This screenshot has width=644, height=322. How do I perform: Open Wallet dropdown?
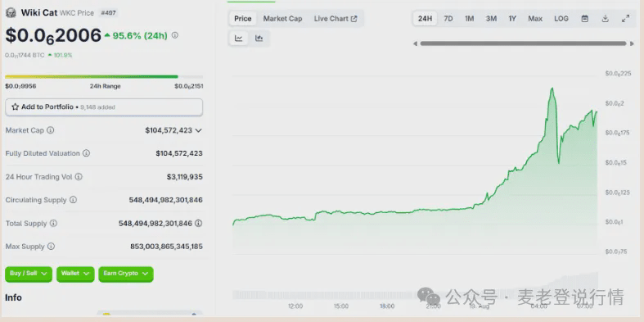coord(75,274)
